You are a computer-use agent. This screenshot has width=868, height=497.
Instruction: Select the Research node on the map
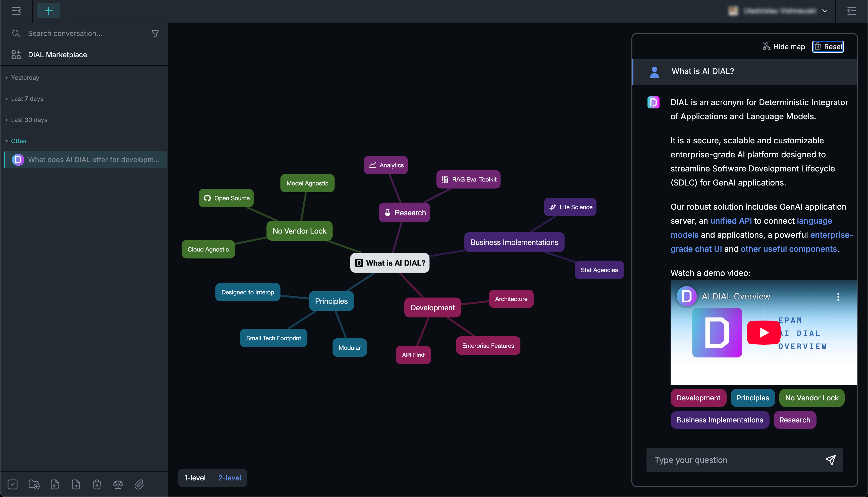pyautogui.click(x=404, y=213)
